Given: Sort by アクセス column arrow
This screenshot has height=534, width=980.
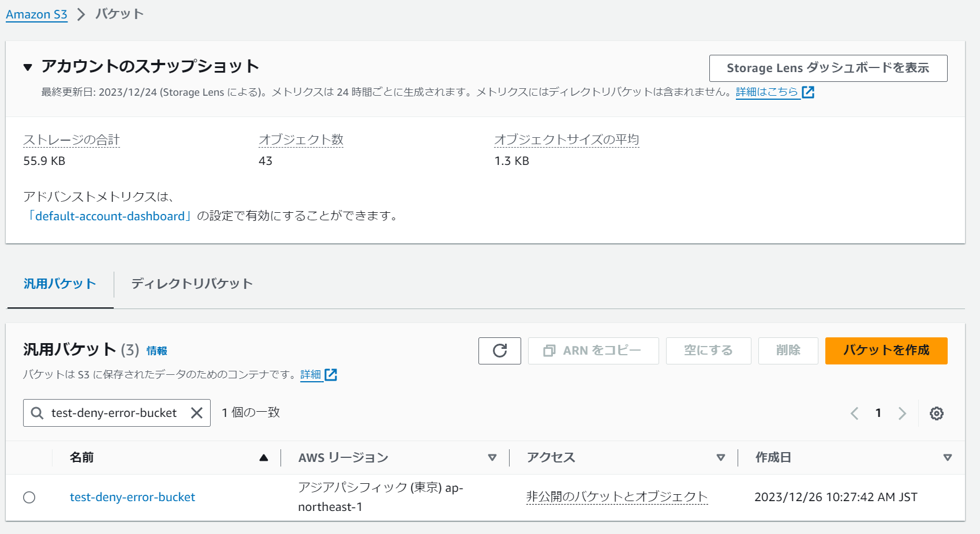Looking at the screenshot, I should (x=721, y=458).
